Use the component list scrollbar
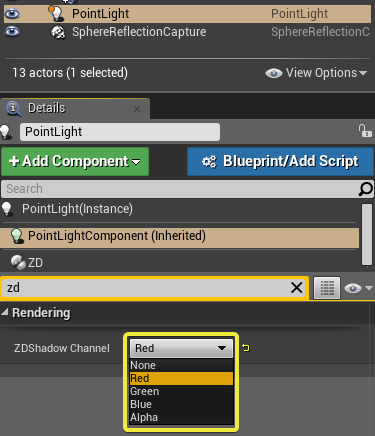This screenshot has height=436, width=375. (x=367, y=235)
